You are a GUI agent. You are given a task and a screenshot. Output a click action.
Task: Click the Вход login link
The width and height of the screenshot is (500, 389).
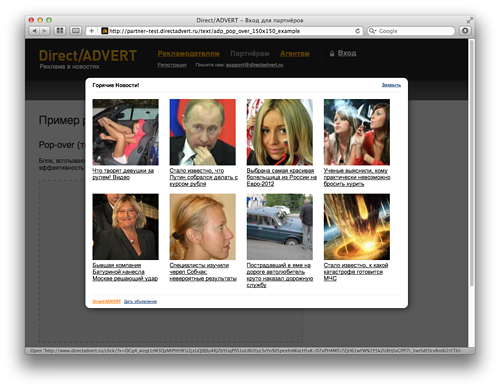[x=347, y=53]
